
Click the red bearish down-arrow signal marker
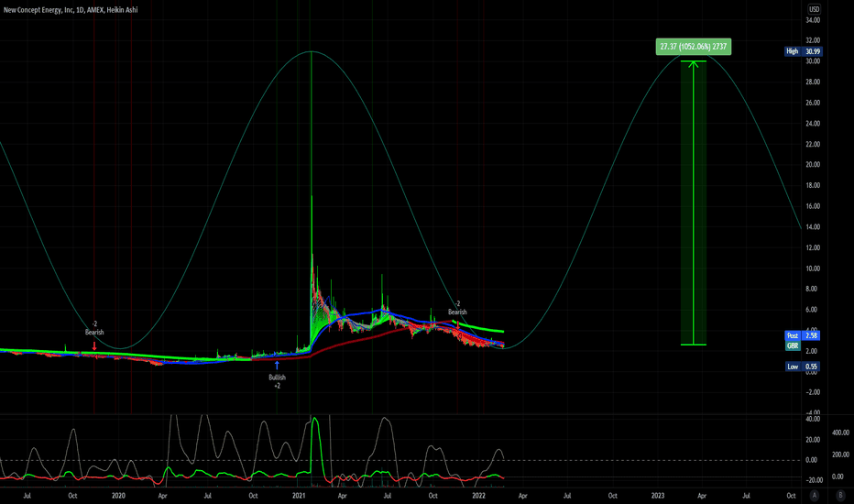coord(94,345)
